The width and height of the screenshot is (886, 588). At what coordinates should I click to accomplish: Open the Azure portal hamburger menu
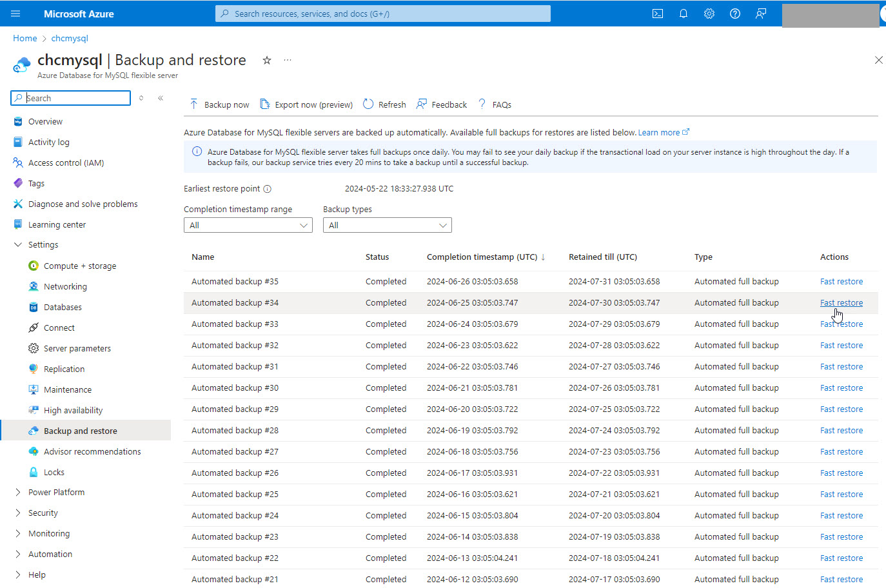(15, 14)
